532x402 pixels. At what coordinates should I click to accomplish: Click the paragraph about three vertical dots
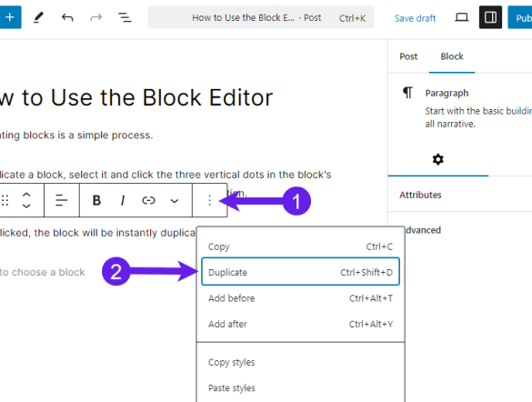tap(166, 175)
